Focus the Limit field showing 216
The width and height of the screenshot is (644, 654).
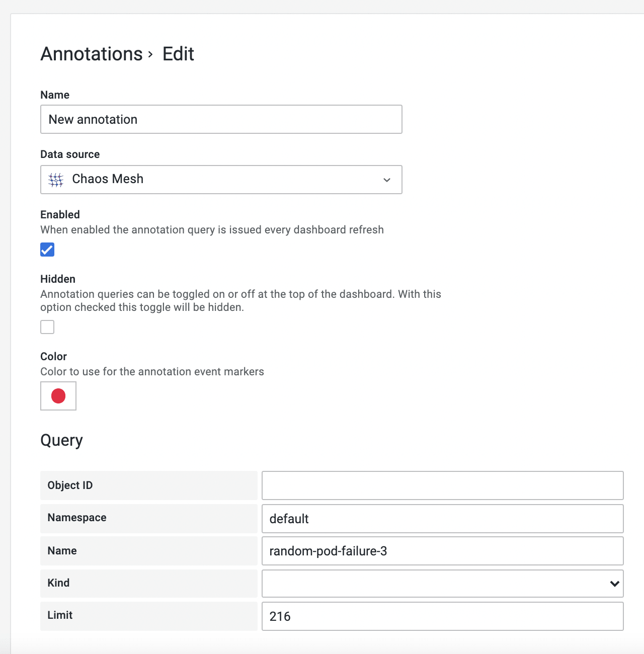[442, 616]
